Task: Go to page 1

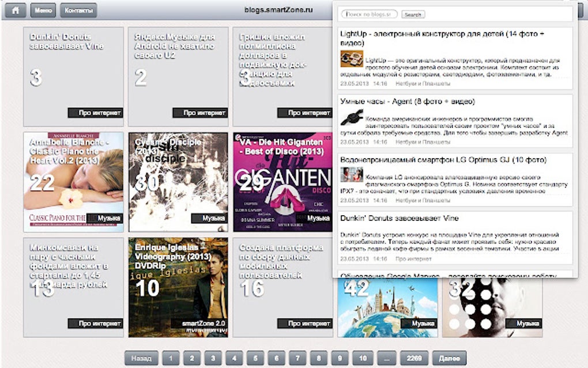Action: [171, 358]
